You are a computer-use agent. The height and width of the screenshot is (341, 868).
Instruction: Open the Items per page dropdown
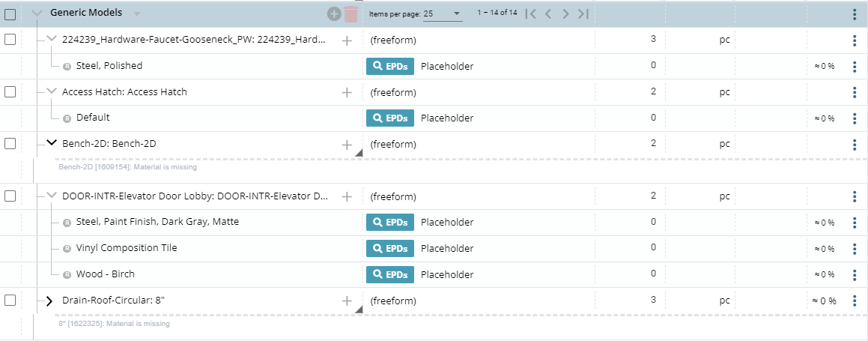pyautogui.click(x=442, y=13)
